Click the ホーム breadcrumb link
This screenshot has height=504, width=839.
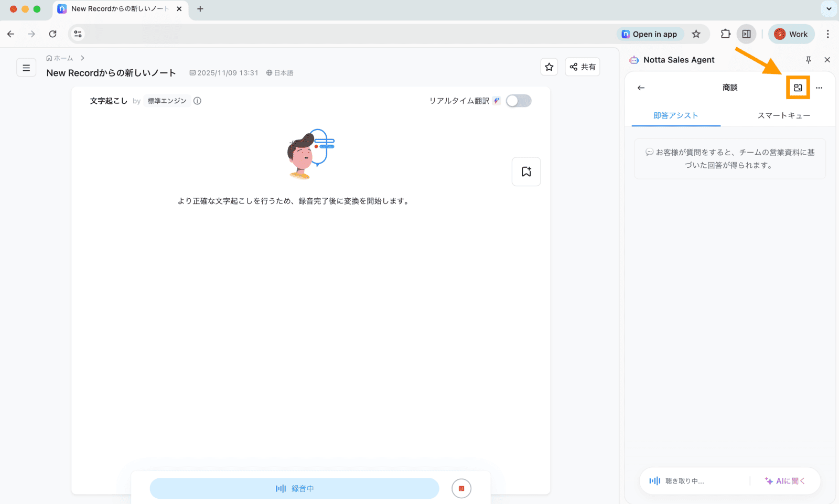[59, 58]
